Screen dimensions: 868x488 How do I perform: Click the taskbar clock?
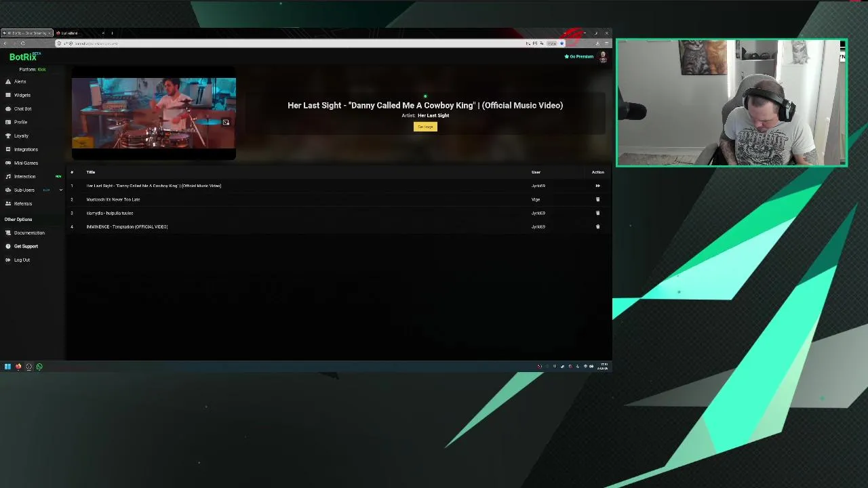tap(602, 367)
